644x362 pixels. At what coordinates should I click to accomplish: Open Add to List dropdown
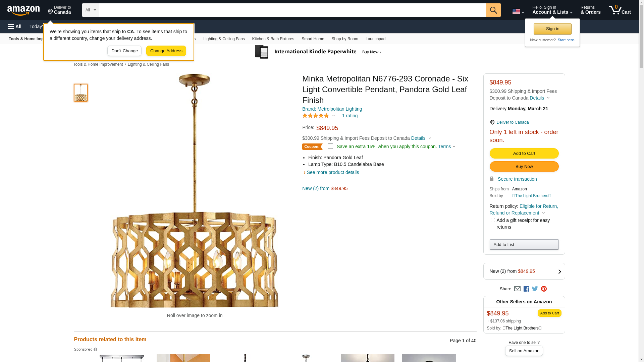(524, 245)
